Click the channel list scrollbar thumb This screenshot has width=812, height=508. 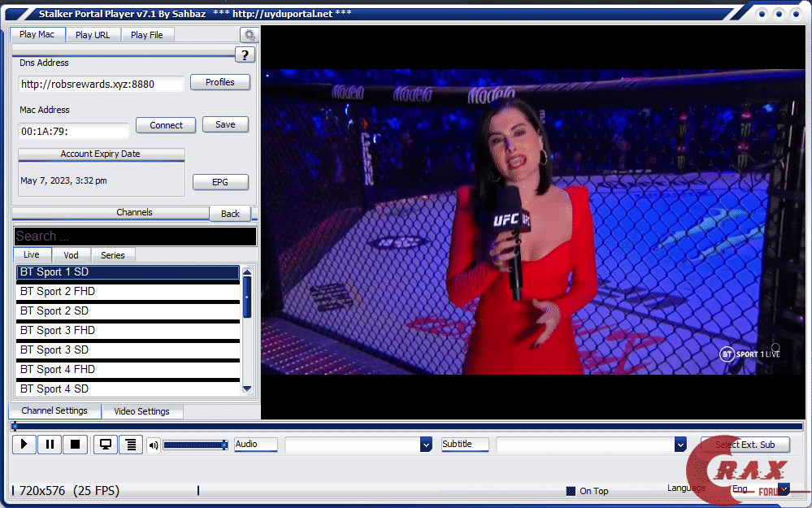(247, 297)
